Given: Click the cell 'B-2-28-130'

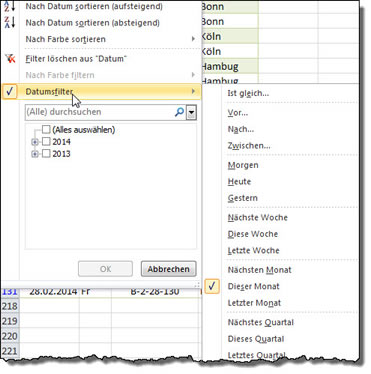Looking at the screenshot, I should pyautogui.click(x=156, y=292).
